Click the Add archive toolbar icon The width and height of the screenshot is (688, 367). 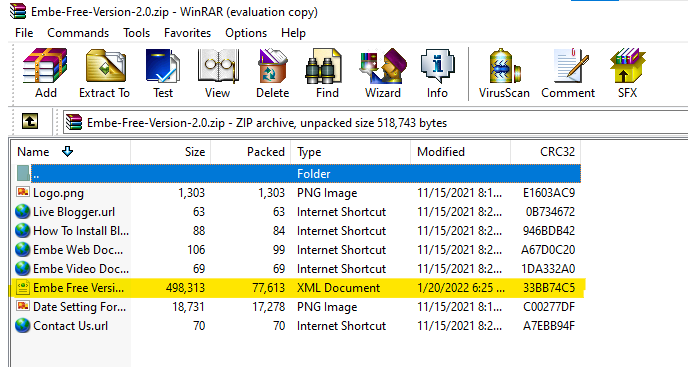click(x=46, y=66)
